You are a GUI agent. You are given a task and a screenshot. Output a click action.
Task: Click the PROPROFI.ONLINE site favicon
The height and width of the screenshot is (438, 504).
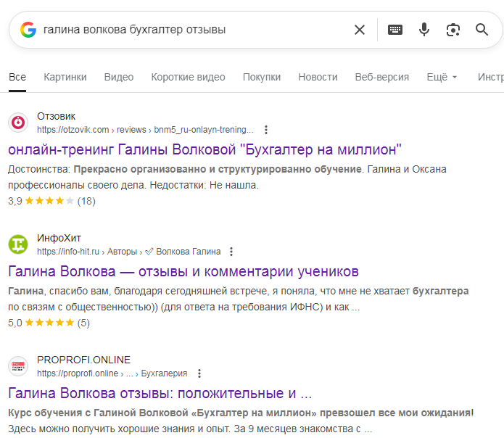(18, 366)
